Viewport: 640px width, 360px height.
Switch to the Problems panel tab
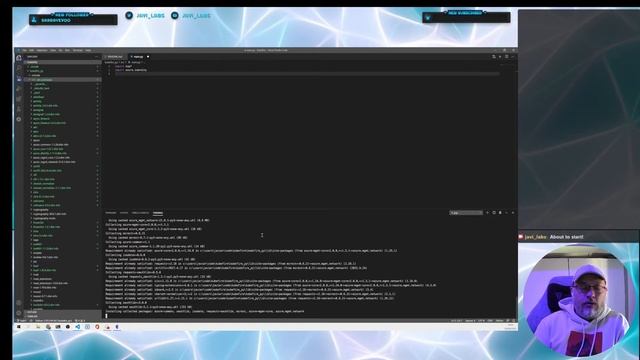111,213
